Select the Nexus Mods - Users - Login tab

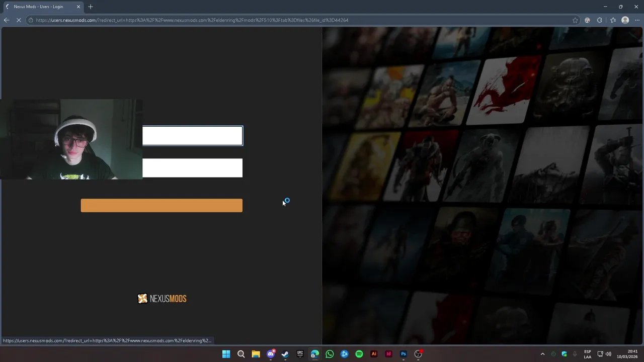[x=43, y=7]
